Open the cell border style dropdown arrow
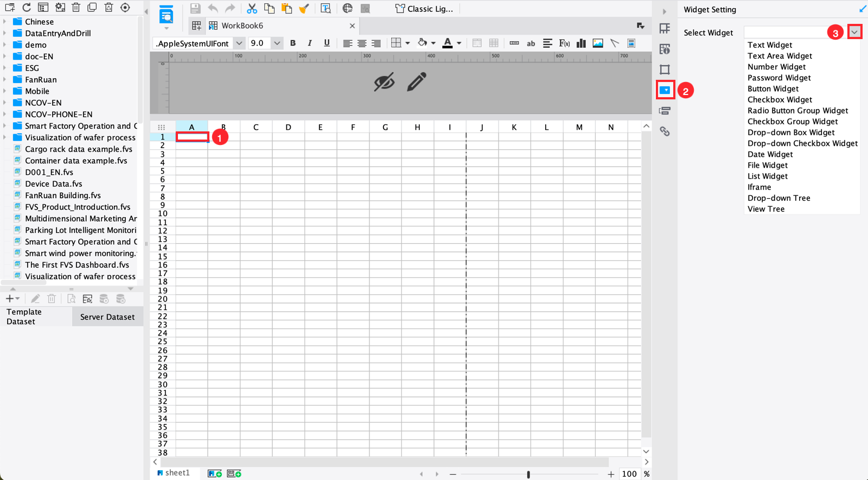868x480 pixels. click(407, 43)
